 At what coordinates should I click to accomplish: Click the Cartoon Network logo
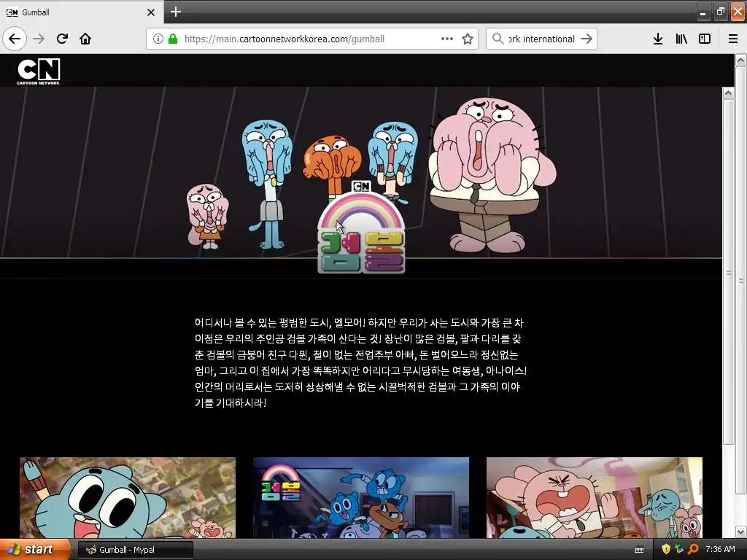click(x=39, y=71)
